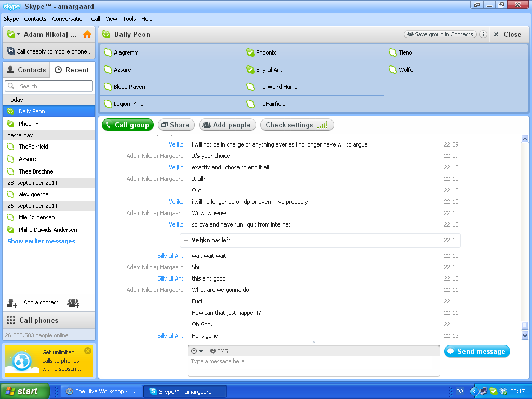Switch to the Recent tab
This screenshot has height=399, width=532.
[72, 70]
